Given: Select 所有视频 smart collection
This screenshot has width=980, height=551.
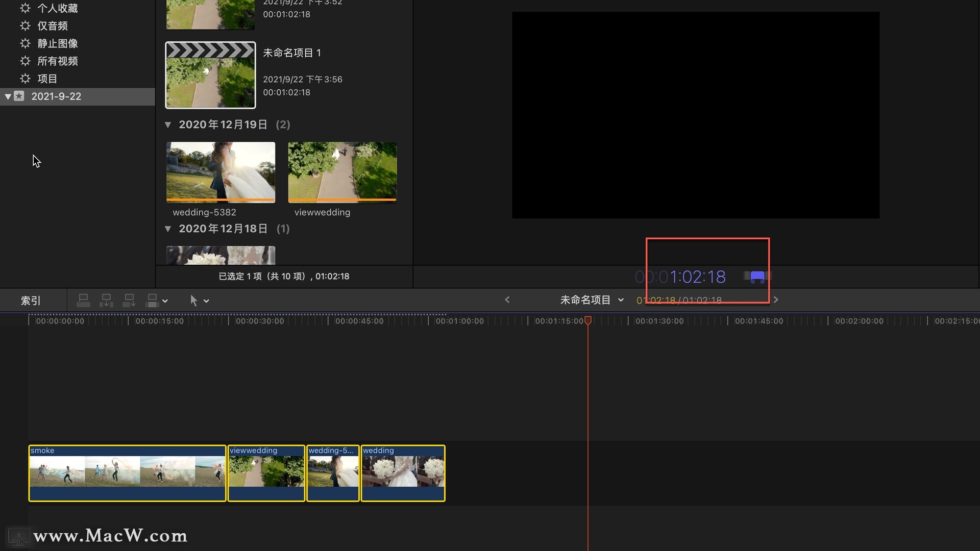Looking at the screenshot, I should [58, 61].
